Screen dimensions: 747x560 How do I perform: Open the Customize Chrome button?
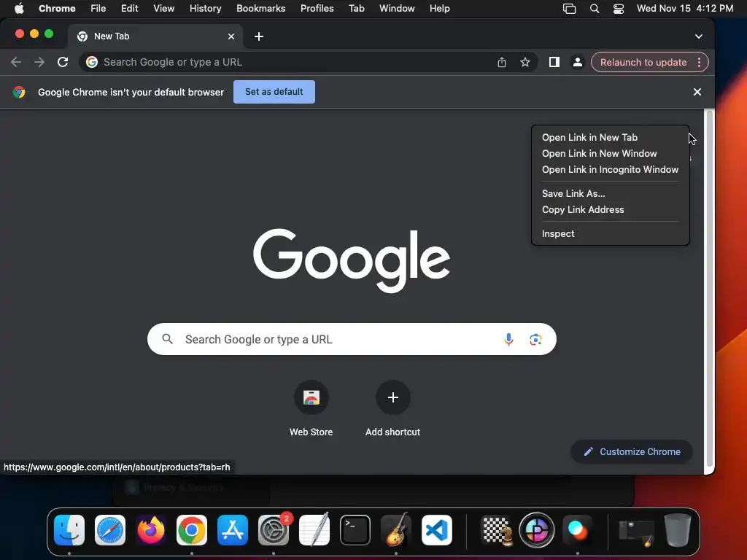click(632, 451)
